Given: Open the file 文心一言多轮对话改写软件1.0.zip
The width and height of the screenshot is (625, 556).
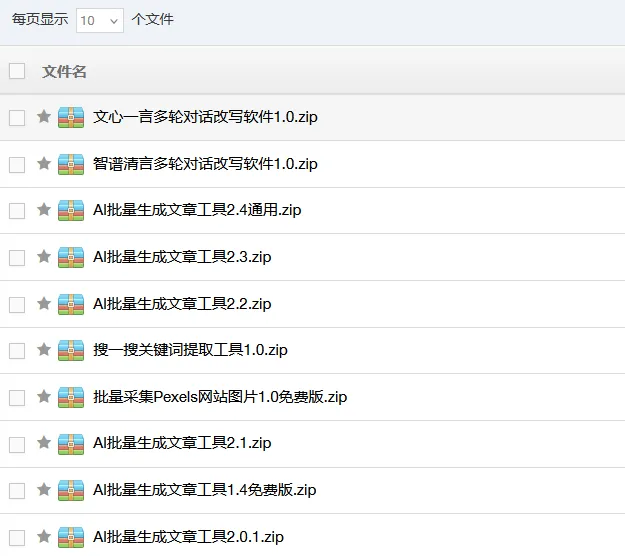Looking at the screenshot, I should click(x=205, y=117).
